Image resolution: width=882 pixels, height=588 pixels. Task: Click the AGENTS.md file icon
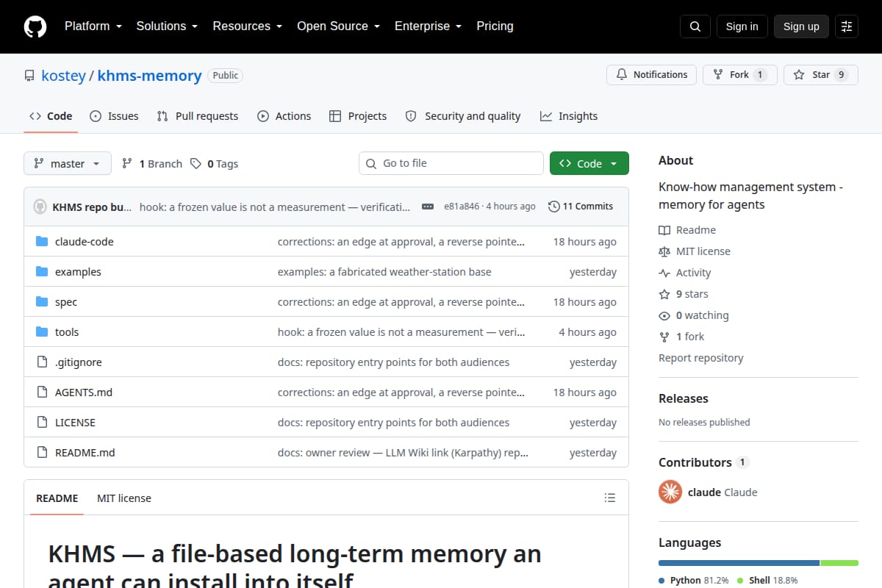coord(42,392)
